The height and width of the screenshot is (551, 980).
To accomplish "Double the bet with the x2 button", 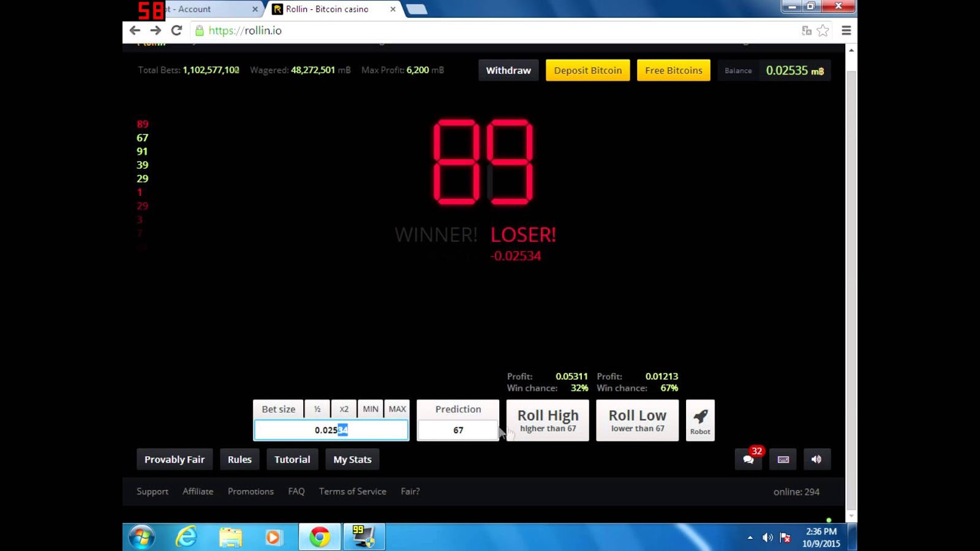I will (x=344, y=409).
